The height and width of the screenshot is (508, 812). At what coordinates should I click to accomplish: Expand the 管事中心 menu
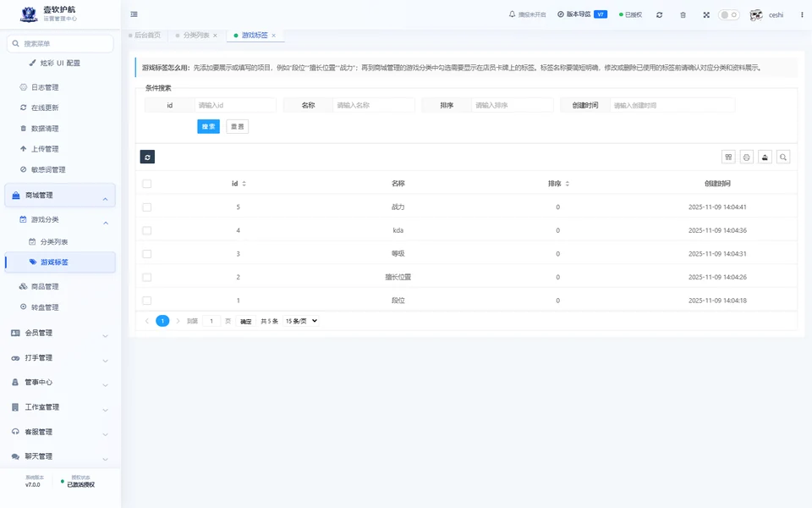[60, 382]
